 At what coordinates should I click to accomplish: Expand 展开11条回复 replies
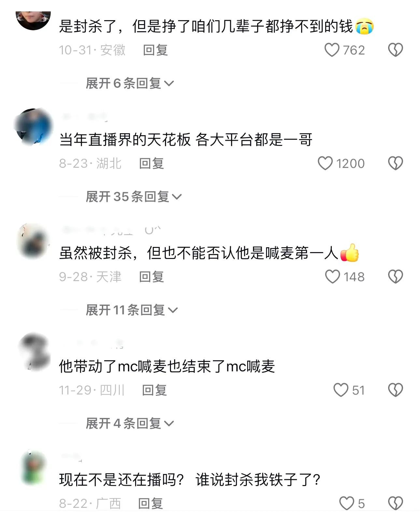click(x=132, y=310)
